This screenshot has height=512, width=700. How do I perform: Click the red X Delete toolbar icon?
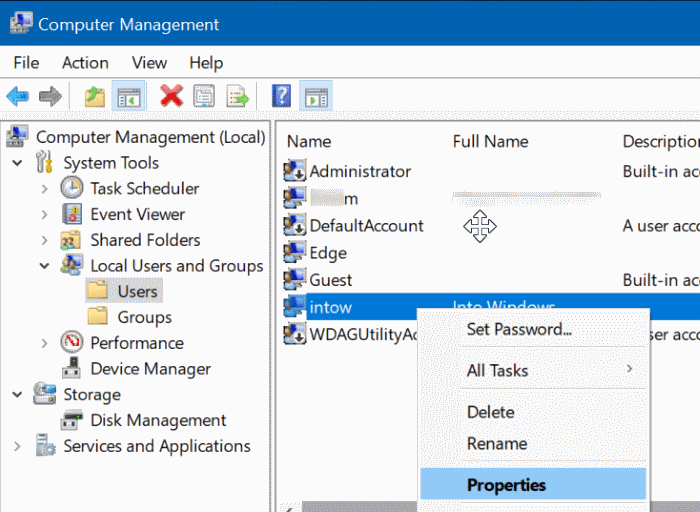pyautogui.click(x=171, y=96)
